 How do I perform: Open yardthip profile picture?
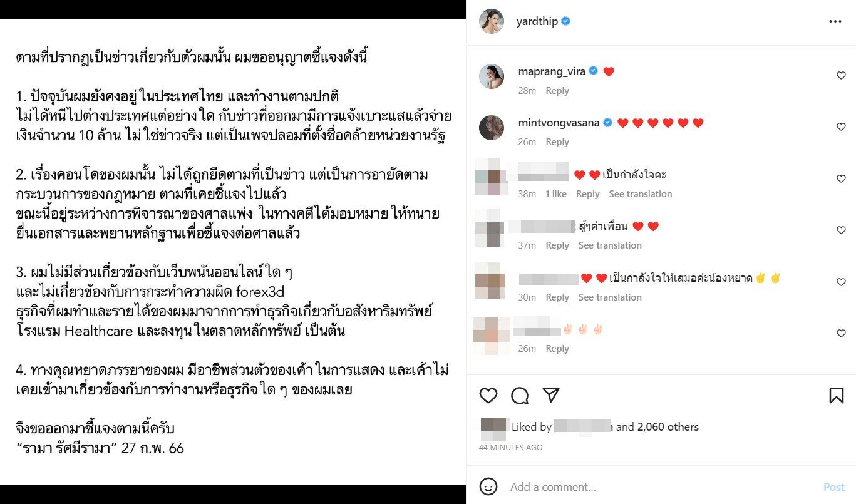[492, 21]
